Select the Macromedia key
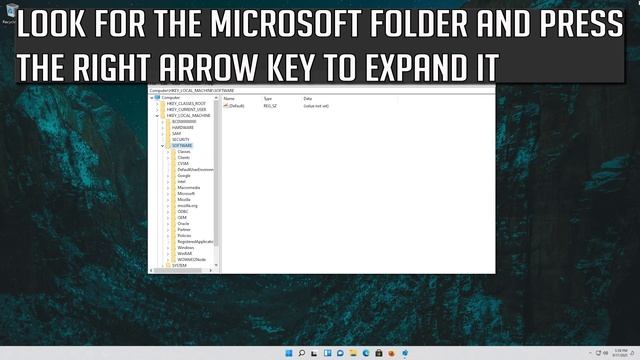The image size is (640, 360). 189,188
